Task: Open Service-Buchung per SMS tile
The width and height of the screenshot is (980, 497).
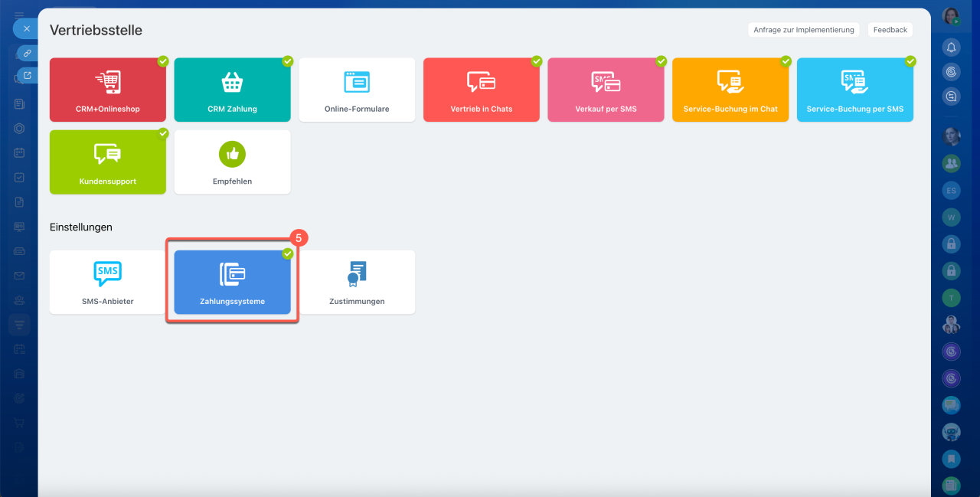Action: [x=855, y=90]
